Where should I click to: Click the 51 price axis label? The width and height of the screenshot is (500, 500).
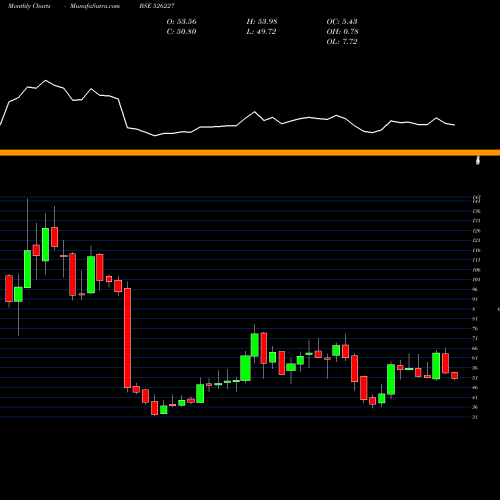coord(475,378)
